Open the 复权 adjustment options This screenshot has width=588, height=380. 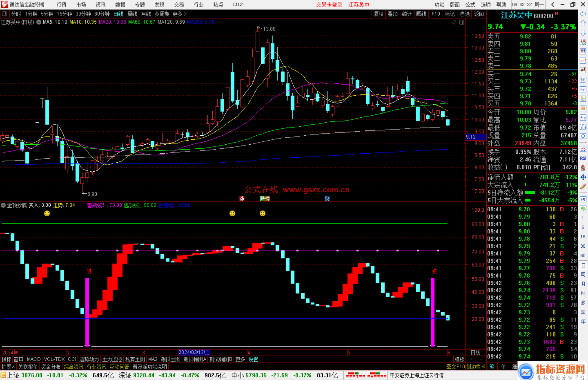tap(379, 14)
